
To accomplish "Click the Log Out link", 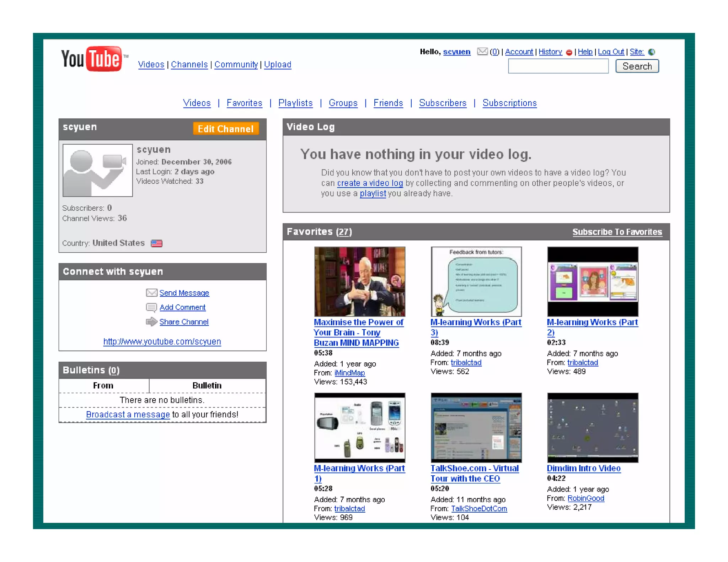I will click(611, 52).
